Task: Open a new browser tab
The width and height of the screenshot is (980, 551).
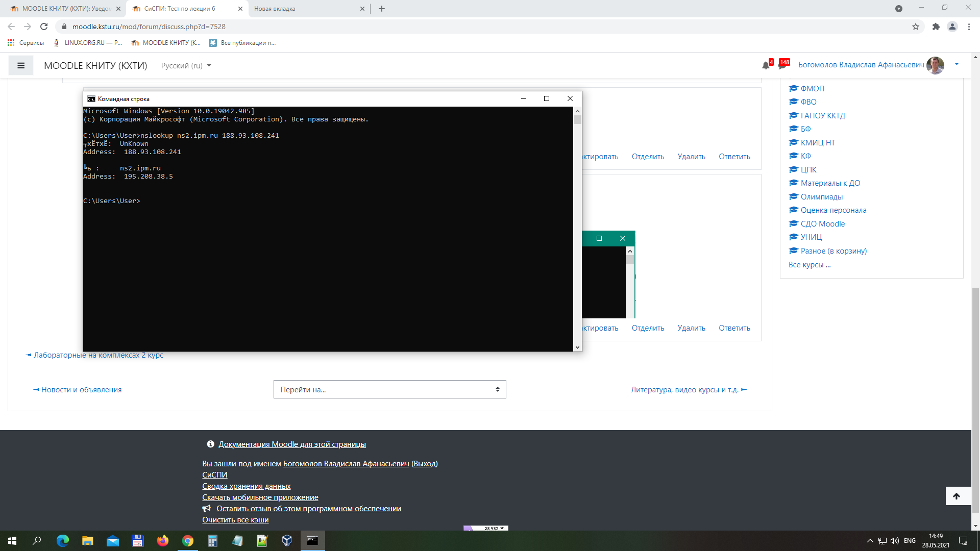Action: [382, 9]
